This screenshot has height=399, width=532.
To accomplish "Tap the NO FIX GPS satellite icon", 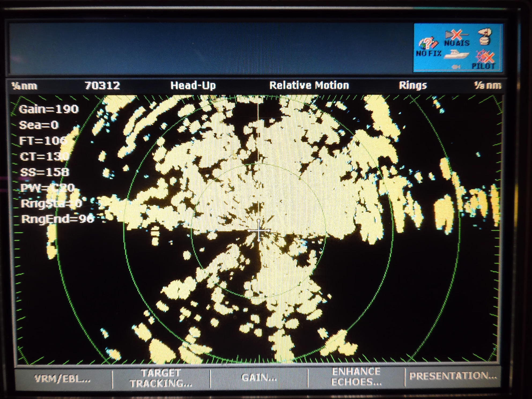I will 428,47.
